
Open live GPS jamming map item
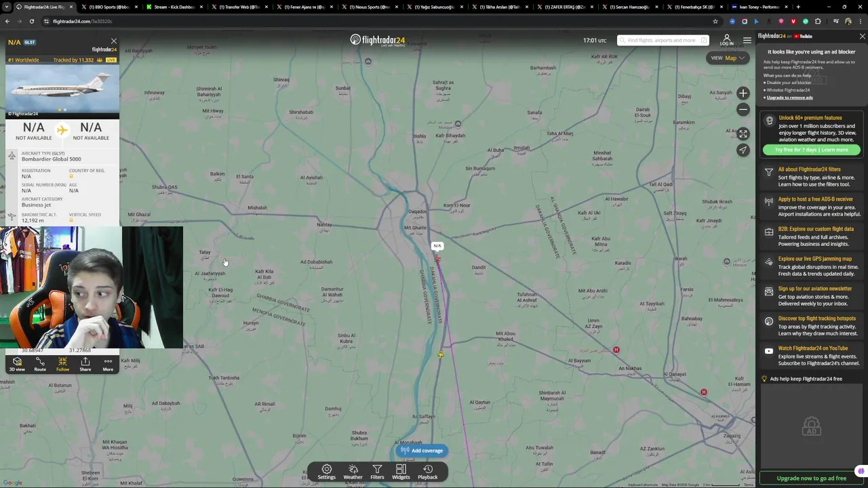[x=812, y=266]
